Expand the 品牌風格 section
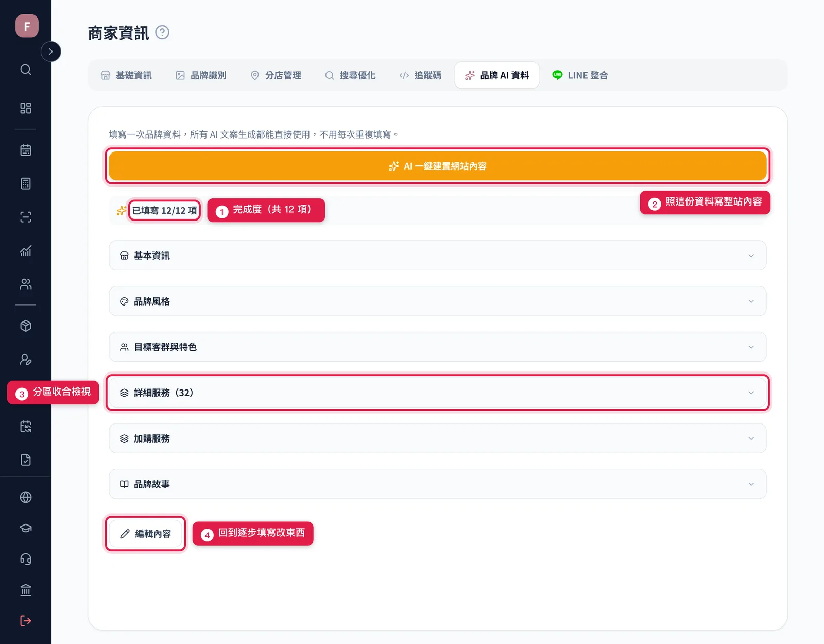Image resolution: width=824 pixels, height=644 pixels. click(438, 301)
